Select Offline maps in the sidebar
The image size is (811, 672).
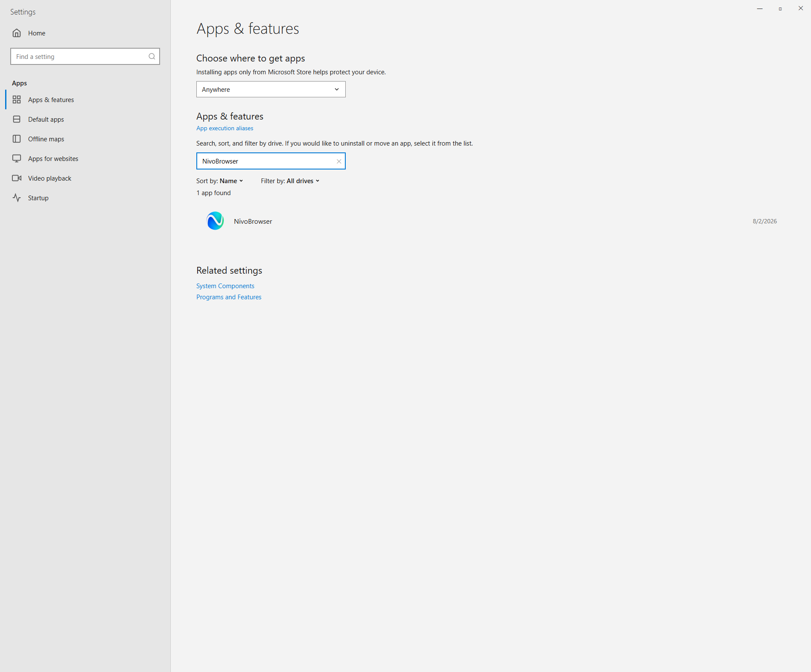85,139
